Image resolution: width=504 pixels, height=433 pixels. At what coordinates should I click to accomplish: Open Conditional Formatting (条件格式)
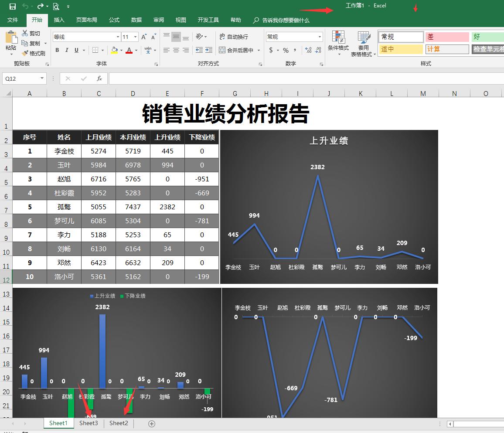tap(338, 44)
